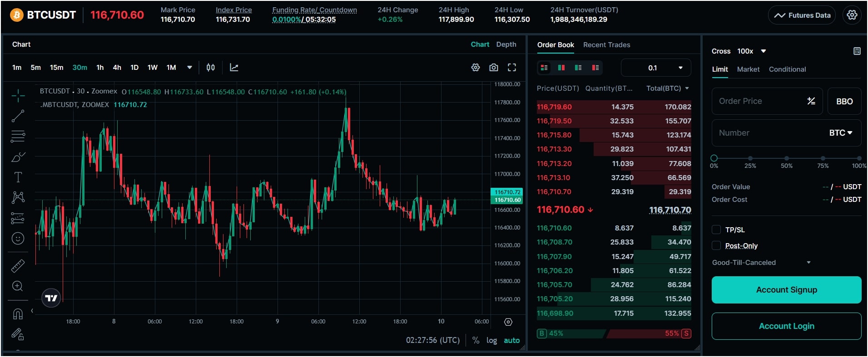This screenshot has width=868, height=357.
Task: Select the 1h timeframe
Action: tap(100, 68)
